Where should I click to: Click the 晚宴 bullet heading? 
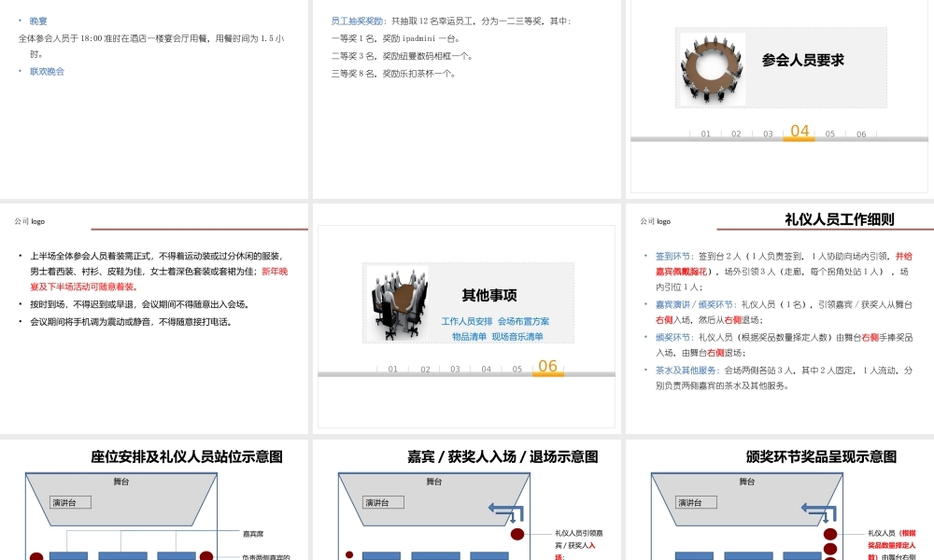pyautogui.click(x=38, y=21)
